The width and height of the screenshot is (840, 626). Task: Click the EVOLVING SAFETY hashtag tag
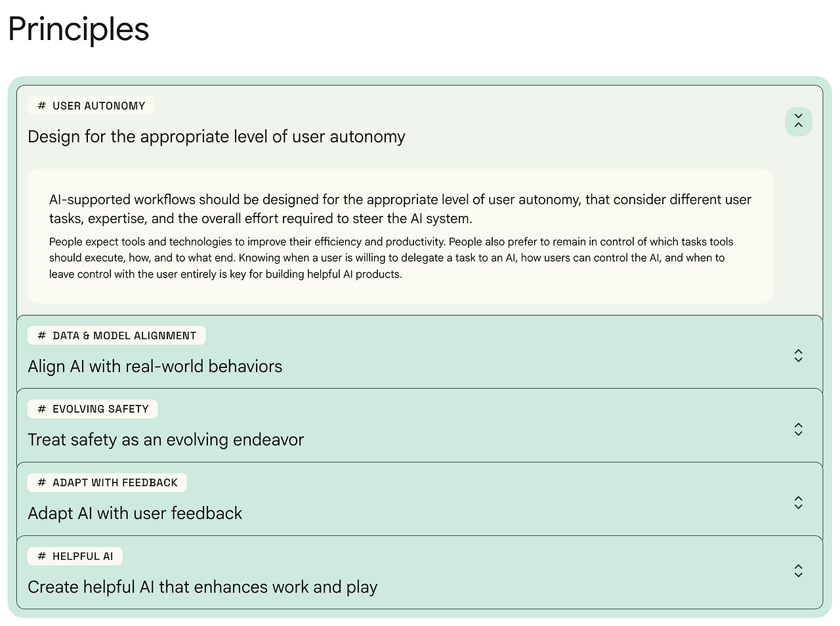tap(93, 409)
